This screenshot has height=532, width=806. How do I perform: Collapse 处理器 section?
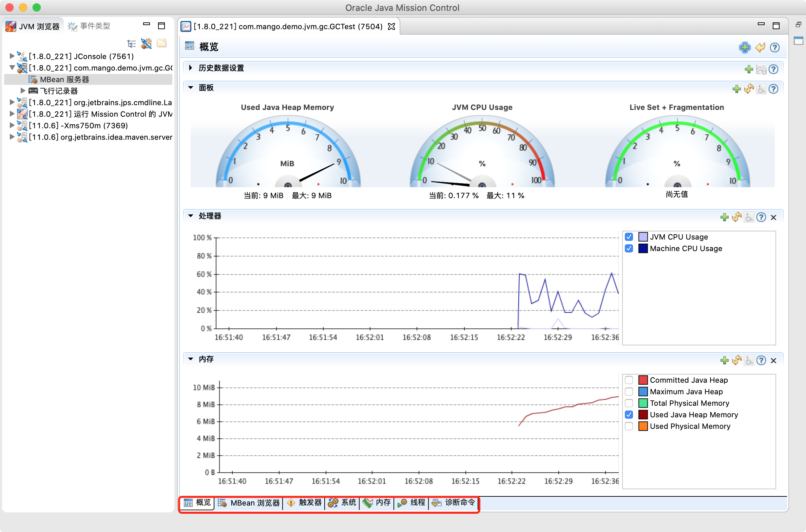click(191, 216)
